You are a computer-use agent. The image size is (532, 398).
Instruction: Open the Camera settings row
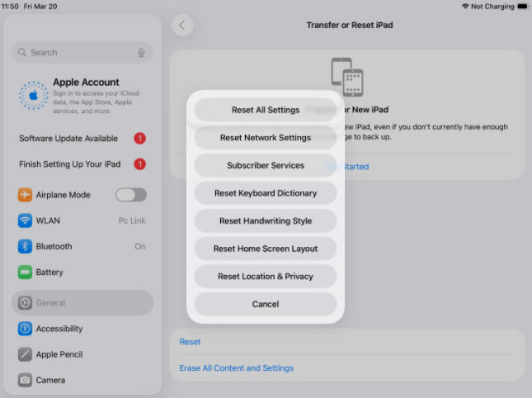[x=82, y=380]
